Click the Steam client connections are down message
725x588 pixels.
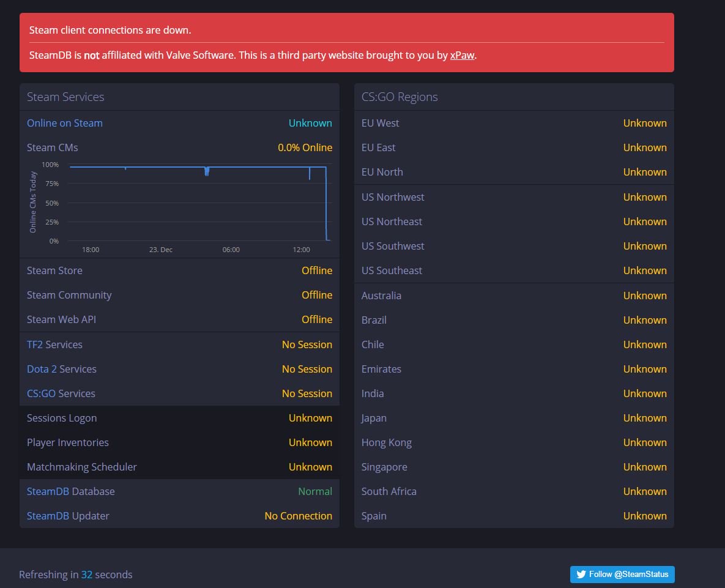click(x=110, y=30)
